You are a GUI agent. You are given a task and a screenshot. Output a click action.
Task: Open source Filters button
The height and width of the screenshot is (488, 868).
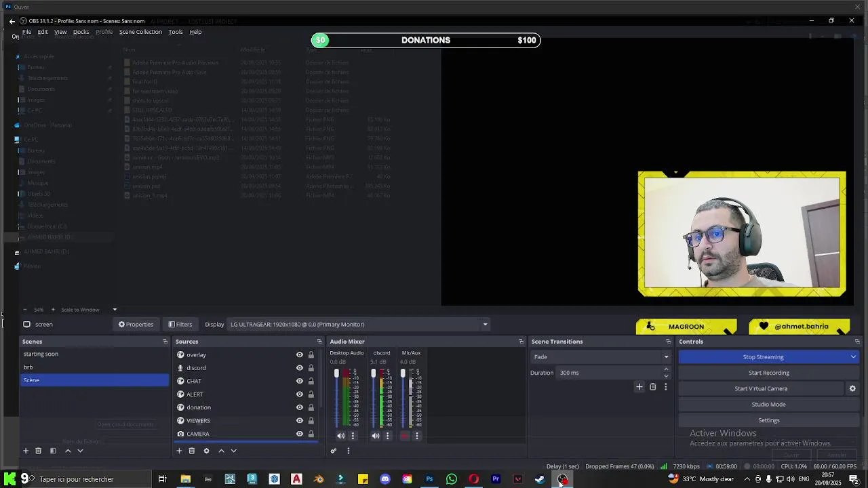180,324
